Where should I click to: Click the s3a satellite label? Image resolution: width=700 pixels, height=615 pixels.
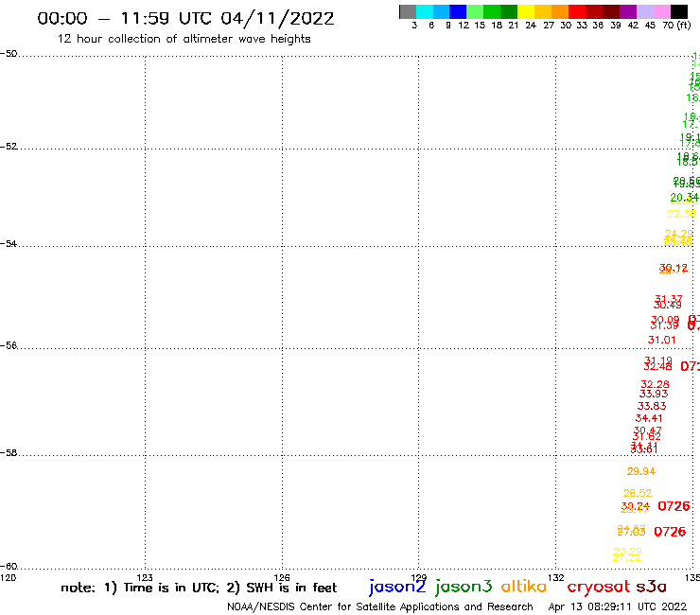(651, 587)
